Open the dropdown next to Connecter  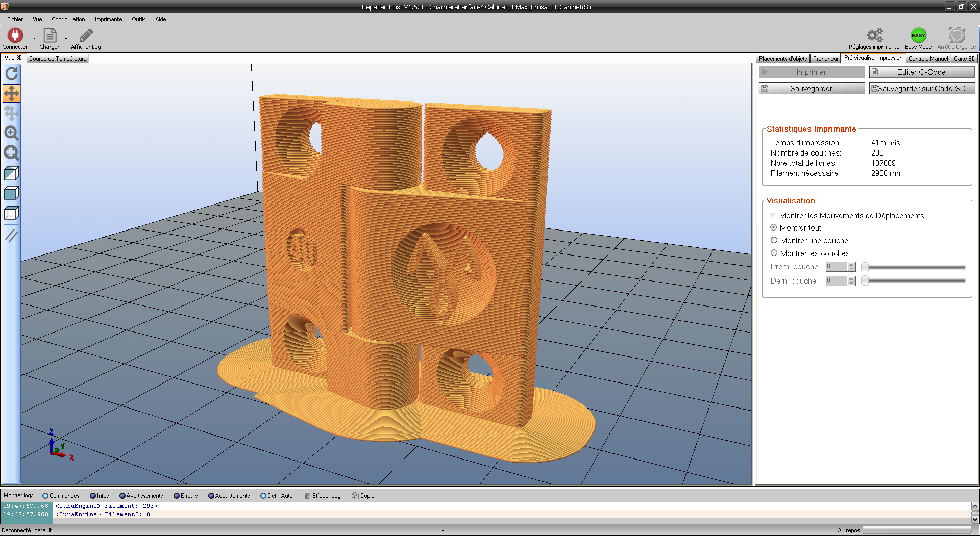(x=34, y=38)
